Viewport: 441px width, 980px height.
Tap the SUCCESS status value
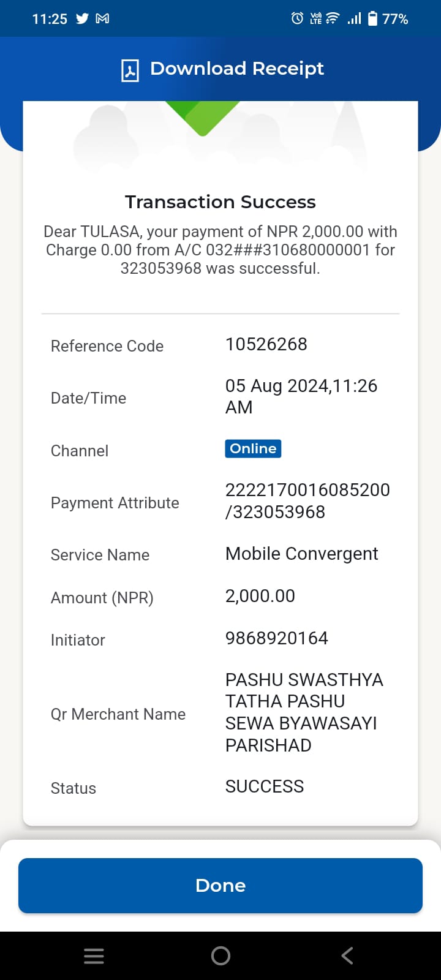(x=265, y=786)
